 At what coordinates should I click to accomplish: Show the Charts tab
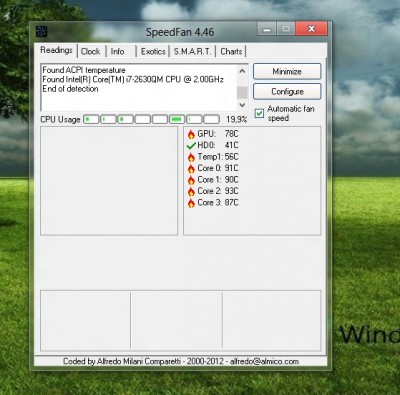tap(231, 51)
